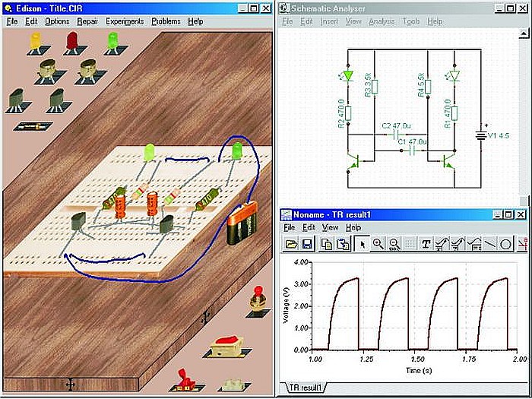Viewport: 532px width, 399px height.
Task: Open Edit menu in Edison window
Action: pyautogui.click(x=31, y=21)
